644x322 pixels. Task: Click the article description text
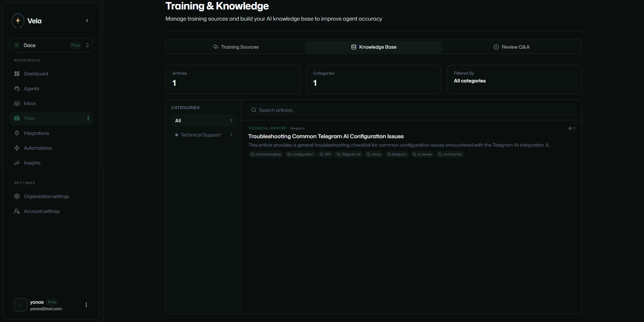tap(400, 145)
